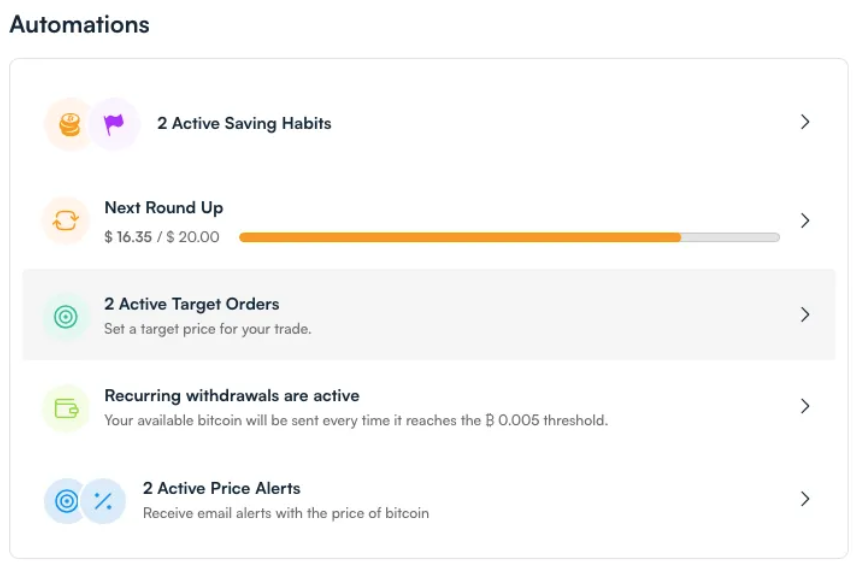Expand the Price Alerts row chevron
Screen dimensions: 860x567
pyautogui.click(x=805, y=498)
